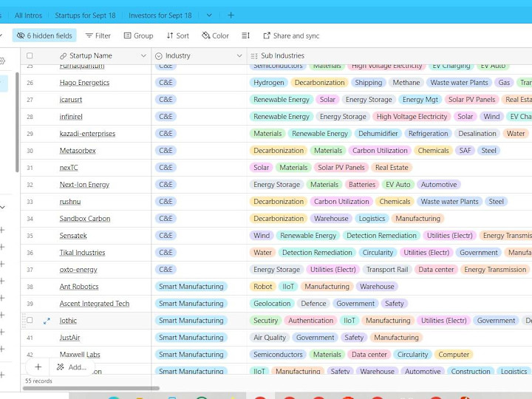Open the Filter options
The width and height of the screenshot is (532, 399).
[x=98, y=35]
